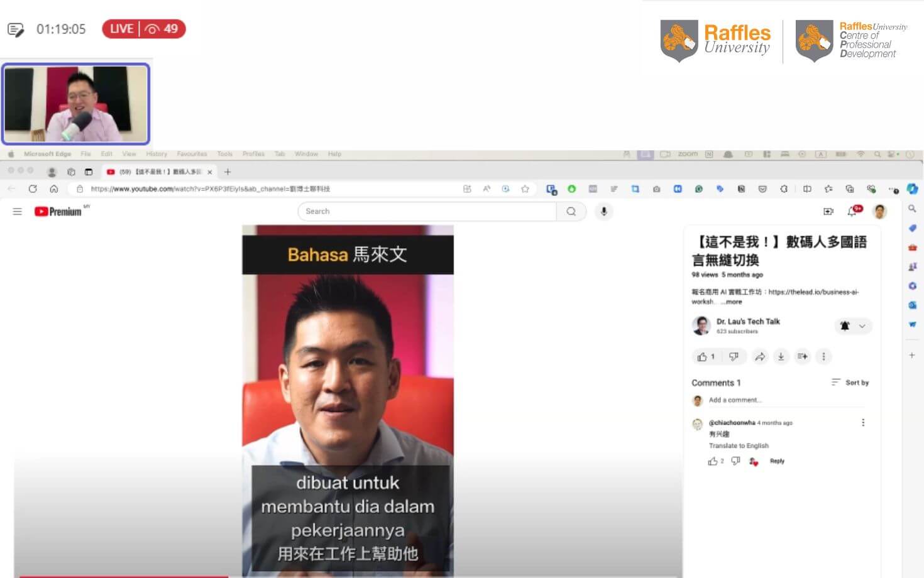924x578 pixels.
Task: Open YouTube hamburger guide menu
Action: (18, 212)
